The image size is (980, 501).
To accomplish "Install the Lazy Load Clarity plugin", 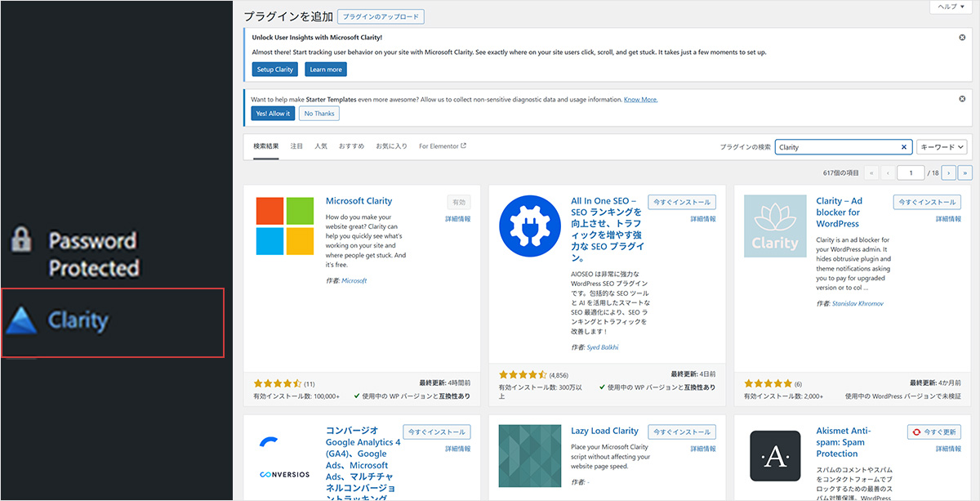I will coord(682,432).
